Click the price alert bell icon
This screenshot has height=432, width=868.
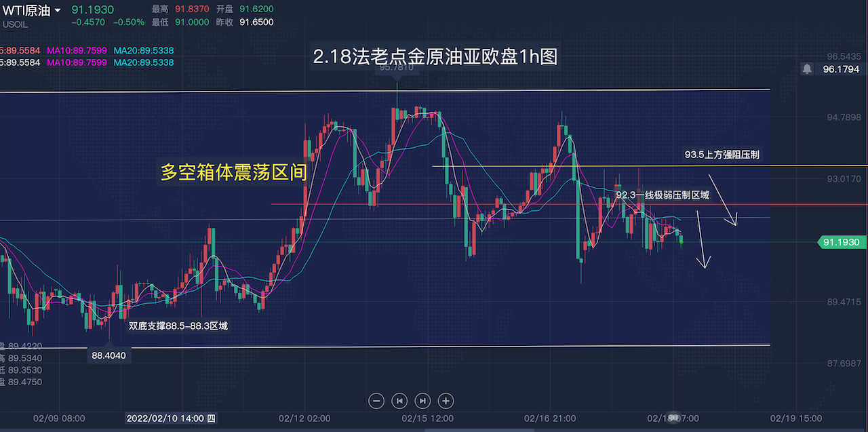[807, 69]
